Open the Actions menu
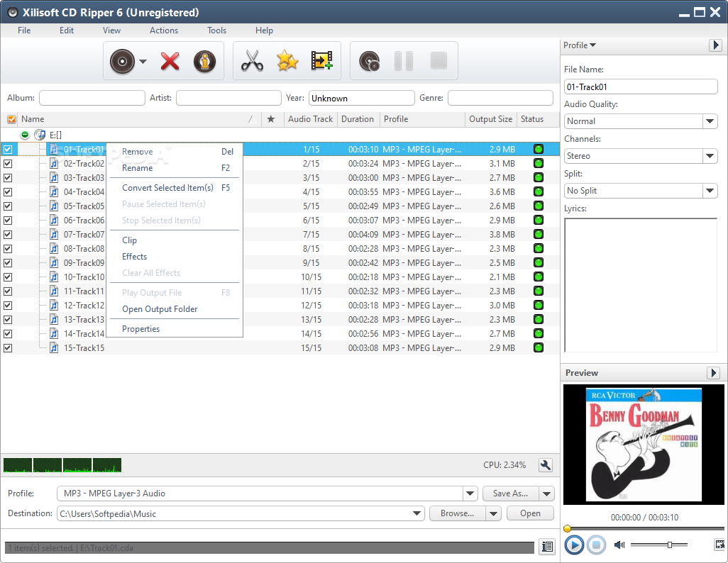 (x=164, y=30)
